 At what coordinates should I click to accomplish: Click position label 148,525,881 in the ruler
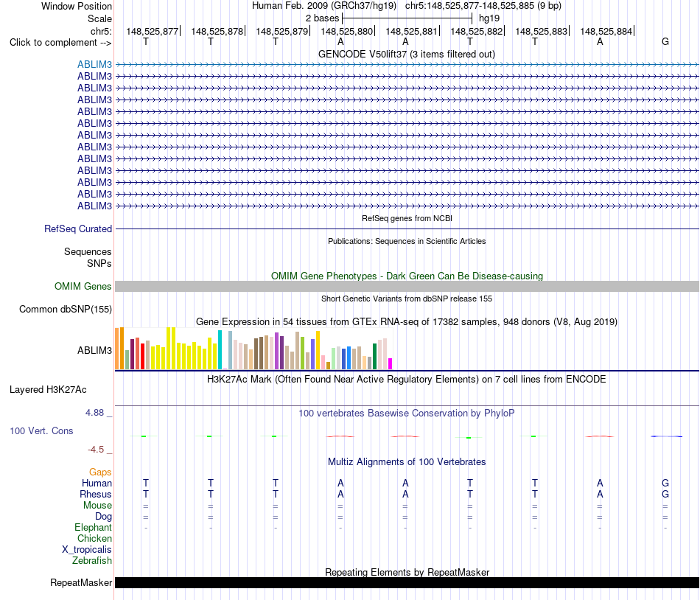point(412,31)
